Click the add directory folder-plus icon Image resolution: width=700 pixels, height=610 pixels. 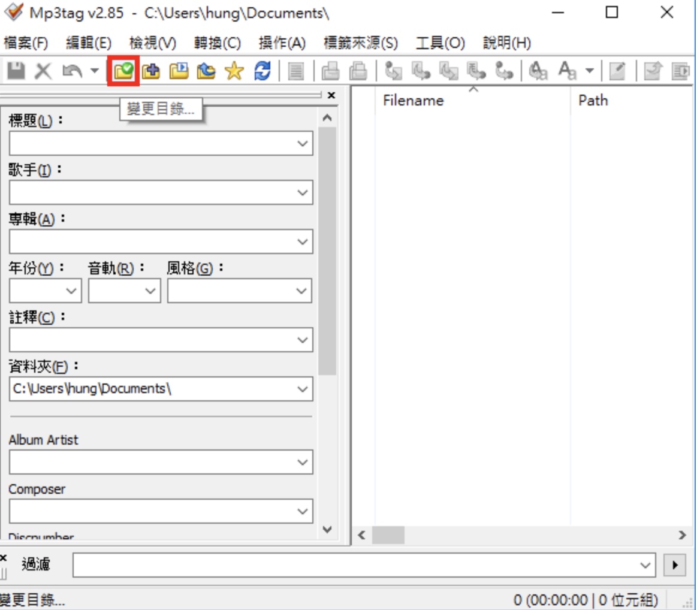[152, 71]
